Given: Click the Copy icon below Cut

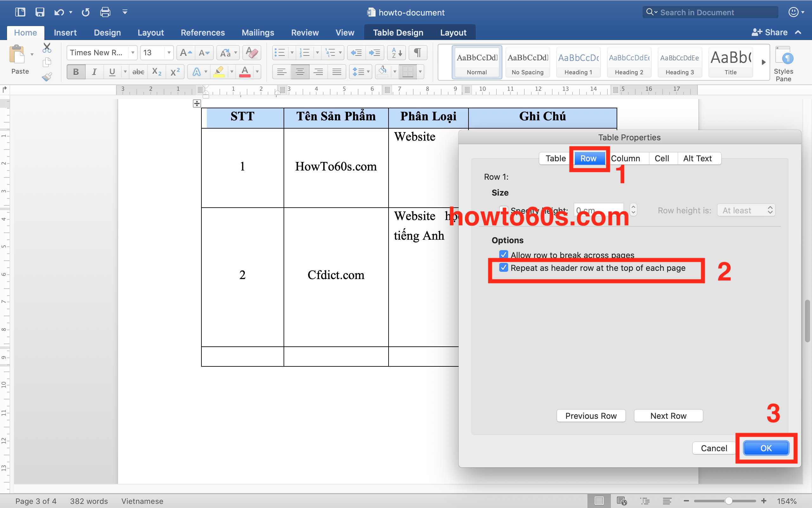Looking at the screenshot, I should pyautogui.click(x=47, y=62).
